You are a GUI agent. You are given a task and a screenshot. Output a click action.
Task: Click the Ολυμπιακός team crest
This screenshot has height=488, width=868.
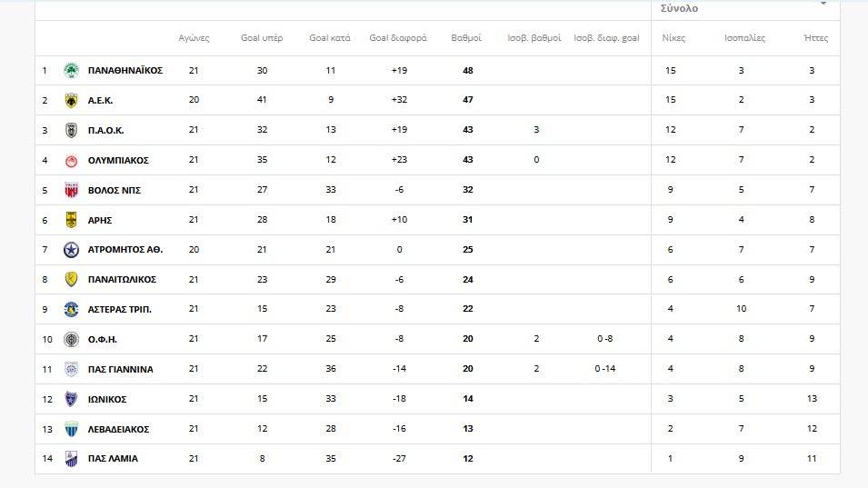[71, 160]
